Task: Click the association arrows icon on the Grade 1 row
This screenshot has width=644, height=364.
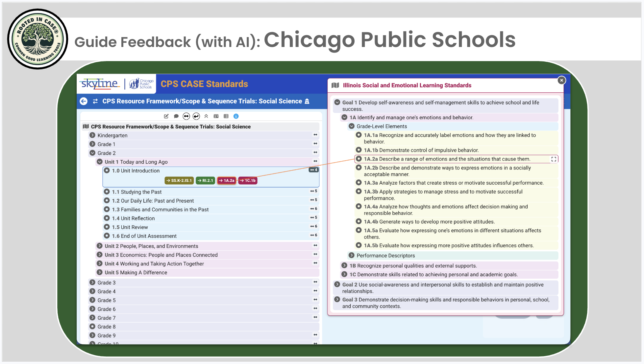Action: click(315, 144)
